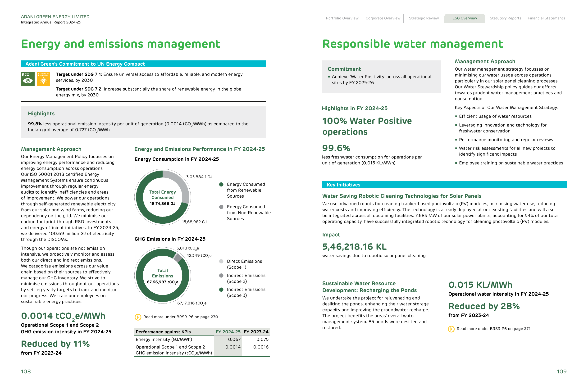Click the Total Energy Consumed donut chart center
588x385 pixels.
point(163,198)
